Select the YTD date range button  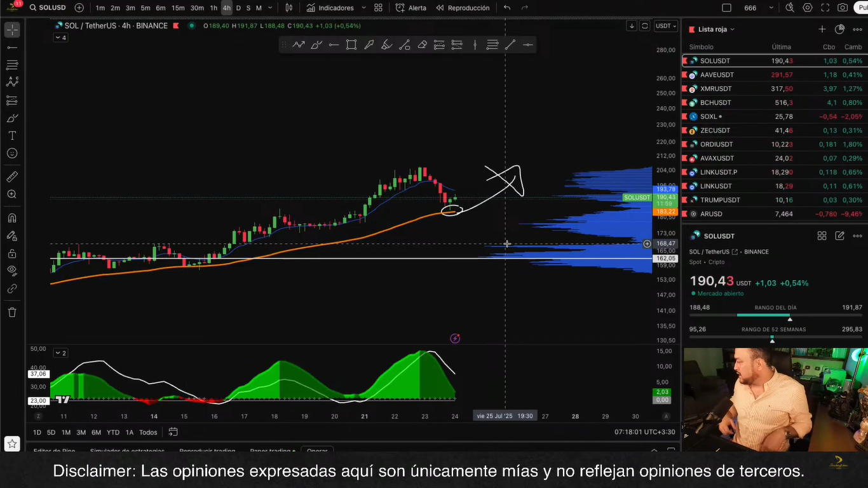(112, 432)
